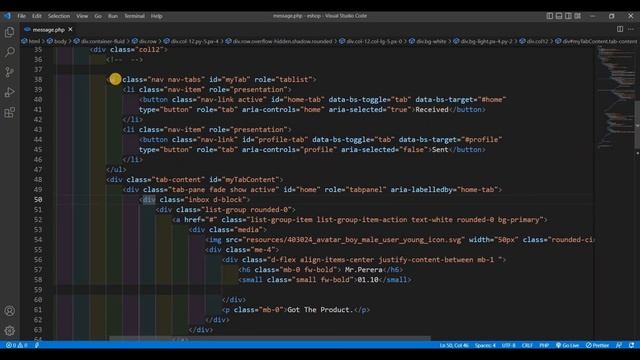Open the Source Control view

coord(9,72)
